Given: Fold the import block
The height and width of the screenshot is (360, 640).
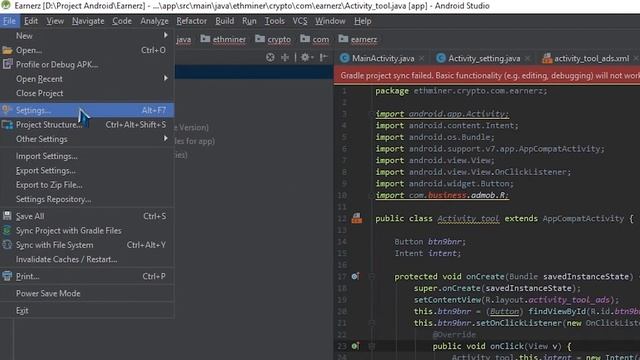Looking at the screenshot, I should coord(371,114).
